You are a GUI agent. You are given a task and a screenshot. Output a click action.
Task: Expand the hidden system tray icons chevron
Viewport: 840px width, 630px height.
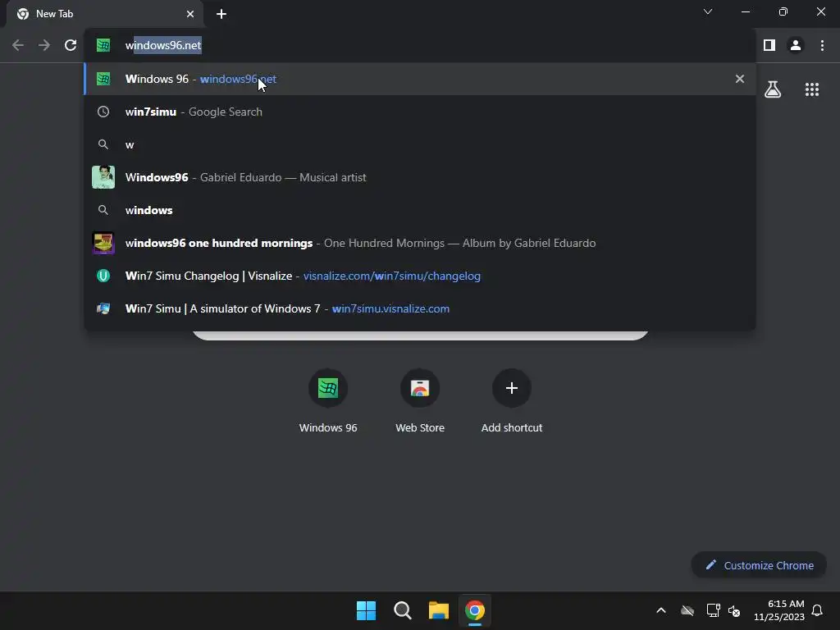click(661, 610)
